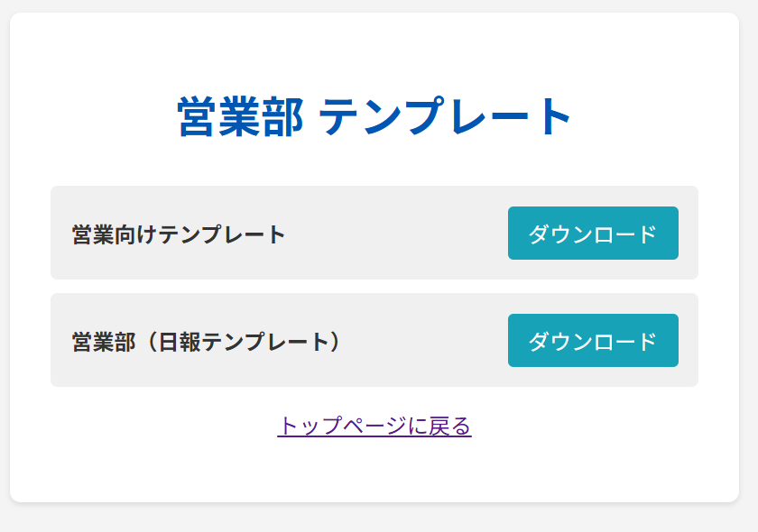The image size is (758, 532).
Task: Click the 営業部 テンプレート page heading
Action: (x=374, y=116)
